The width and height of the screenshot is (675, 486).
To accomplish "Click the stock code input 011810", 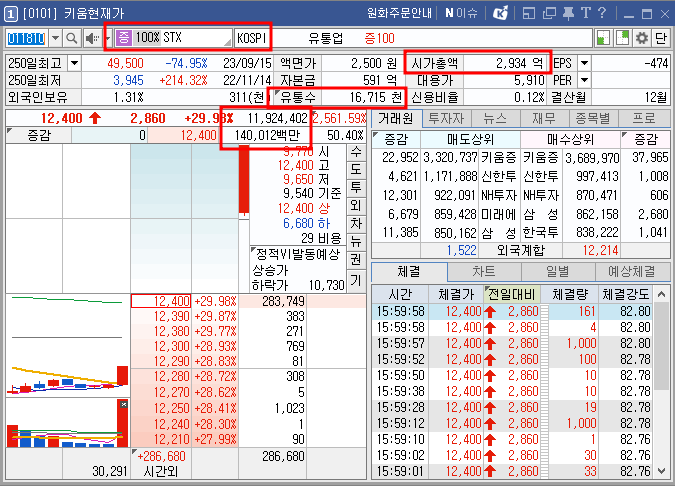I will pyautogui.click(x=26, y=38).
